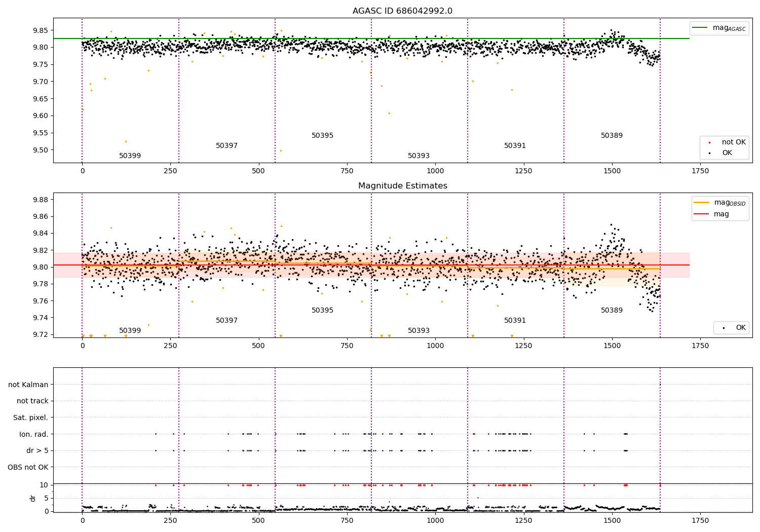Click label 50389 in Magnitude Estimates plot
Image resolution: width=760 pixels, height=532 pixels.
(612, 311)
